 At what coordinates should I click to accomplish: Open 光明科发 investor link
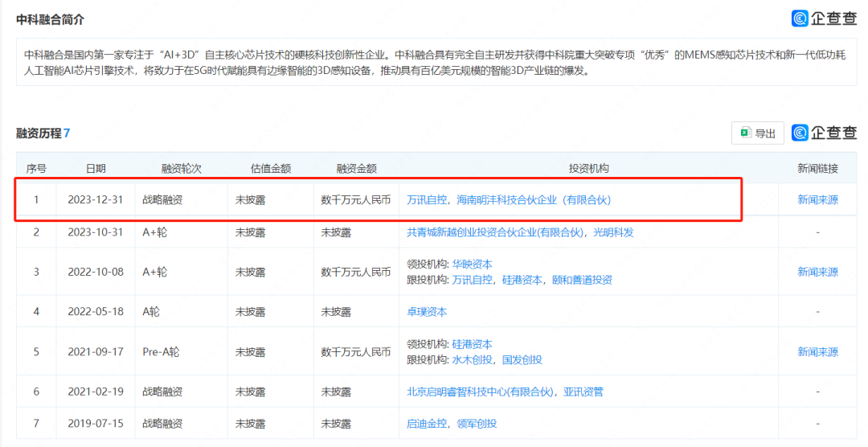(x=613, y=232)
